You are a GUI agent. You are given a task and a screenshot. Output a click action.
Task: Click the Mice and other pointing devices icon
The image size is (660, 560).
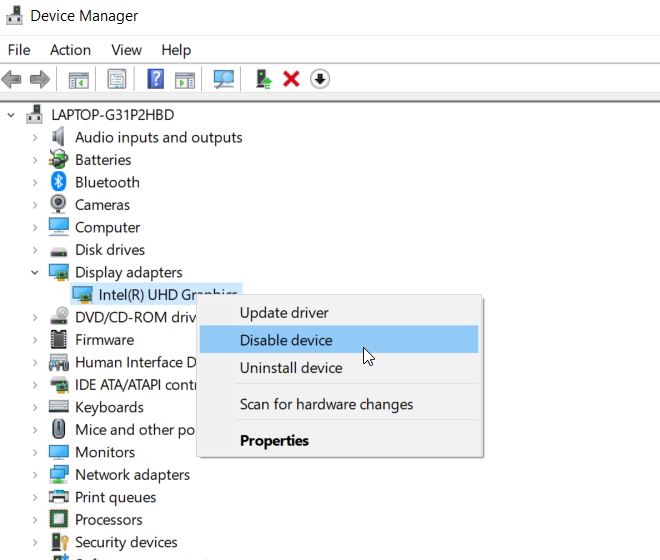click(x=59, y=429)
